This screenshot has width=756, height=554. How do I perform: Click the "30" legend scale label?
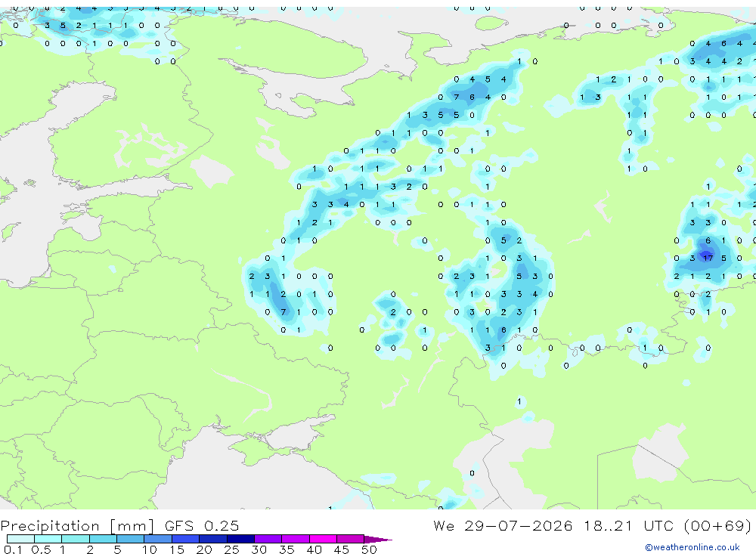259,549
